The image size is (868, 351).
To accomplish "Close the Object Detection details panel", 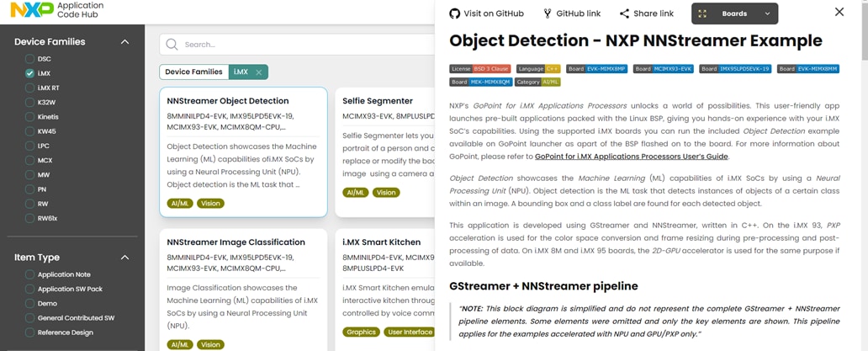I will pos(839,12).
